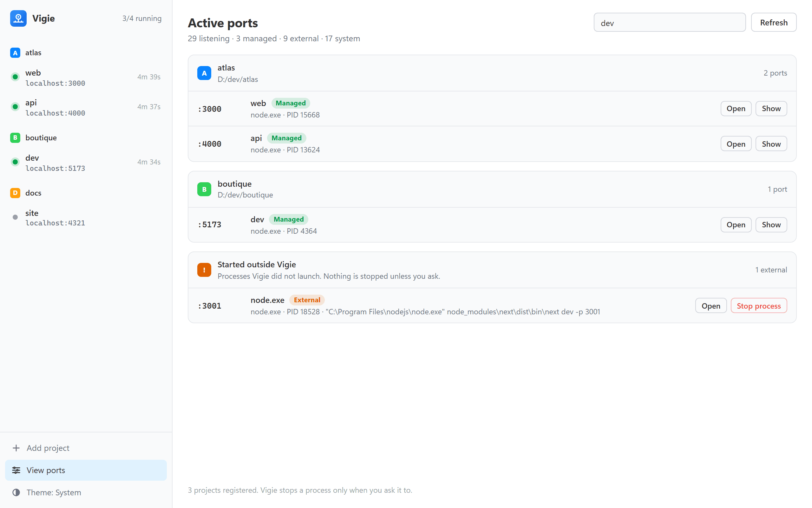
Task: Click '3/4 running' status text
Action: pos(142,18)
